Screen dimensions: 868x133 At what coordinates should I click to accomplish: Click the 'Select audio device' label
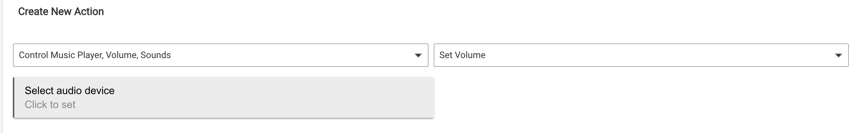69,91
